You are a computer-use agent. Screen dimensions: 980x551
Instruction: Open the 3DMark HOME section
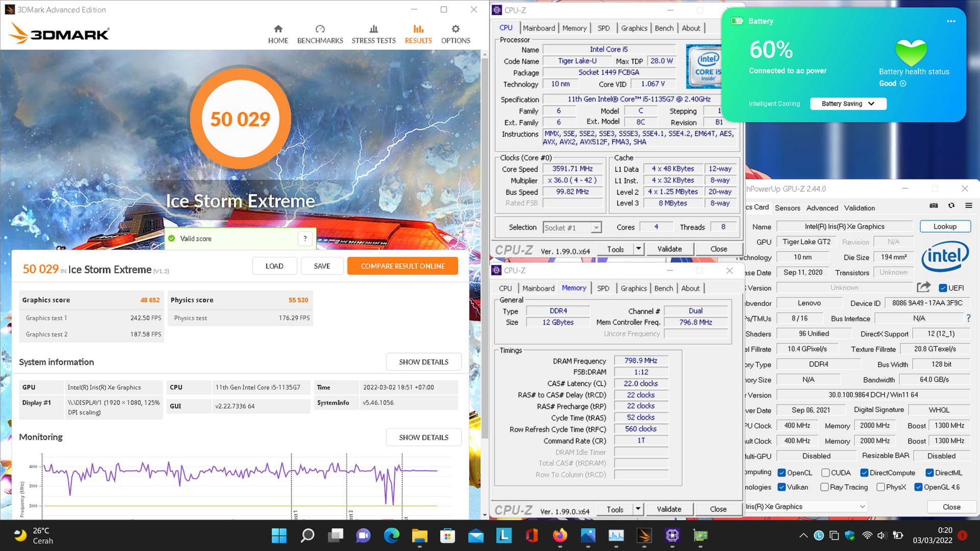278,34
